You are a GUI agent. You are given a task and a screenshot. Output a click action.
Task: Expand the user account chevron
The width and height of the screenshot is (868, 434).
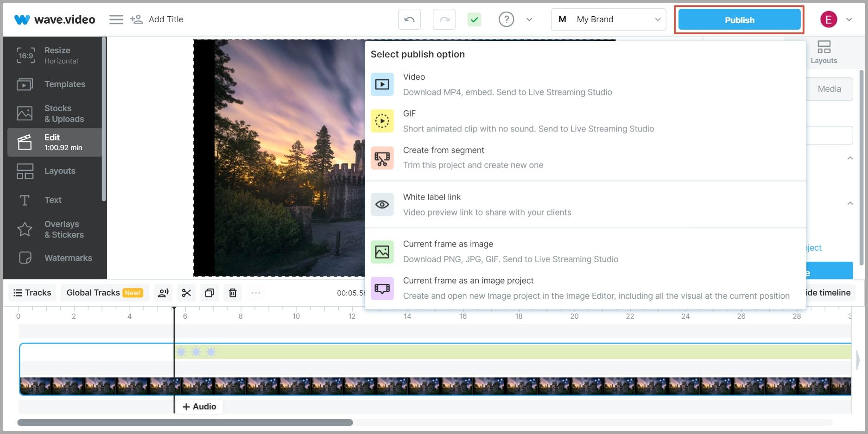(849, 19)
